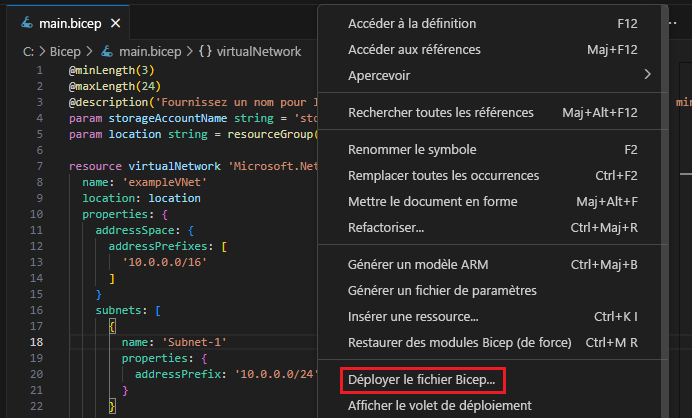Screen dimensions: 692x418
Task: Click line number 7 in gutter
Action: 40,166
